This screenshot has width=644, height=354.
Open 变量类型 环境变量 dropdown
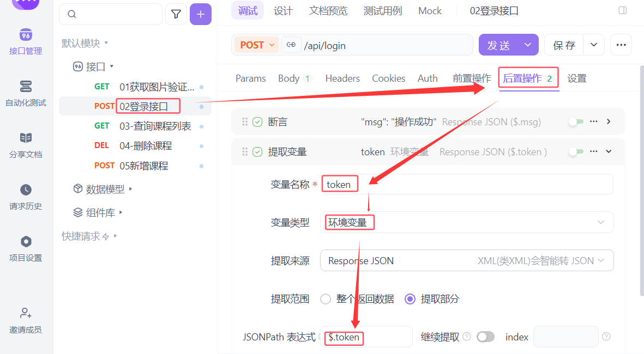click(x=467, y=222)
